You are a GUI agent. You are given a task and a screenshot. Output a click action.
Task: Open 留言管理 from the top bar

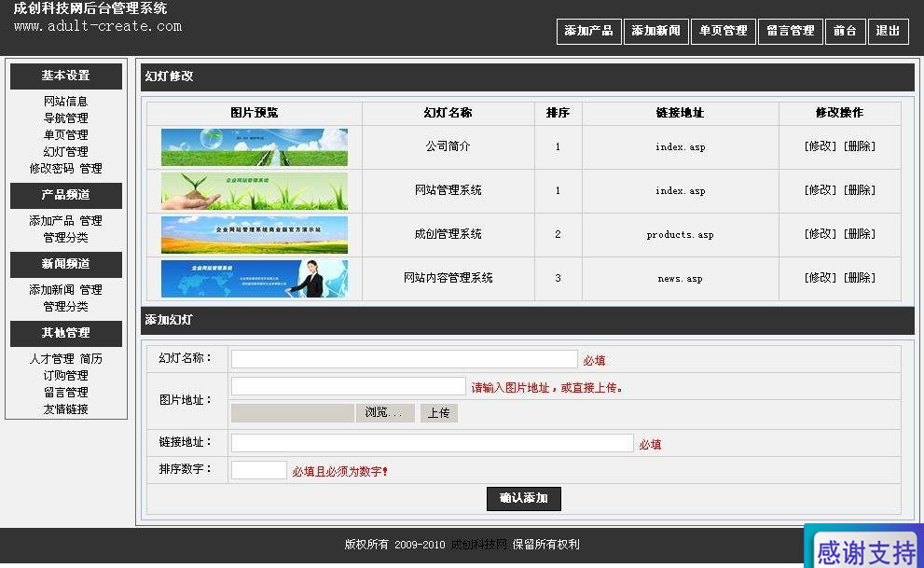tap(791, 31)
